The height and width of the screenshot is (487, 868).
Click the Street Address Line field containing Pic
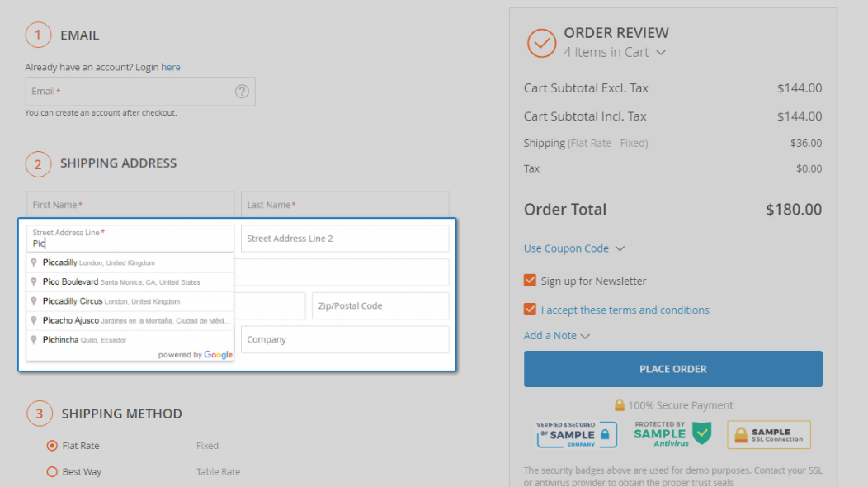[x=130, y=239]
